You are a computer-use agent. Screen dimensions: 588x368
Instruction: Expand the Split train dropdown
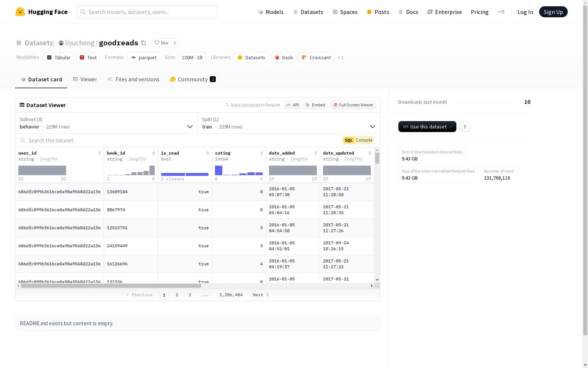[x=288, y=123]
